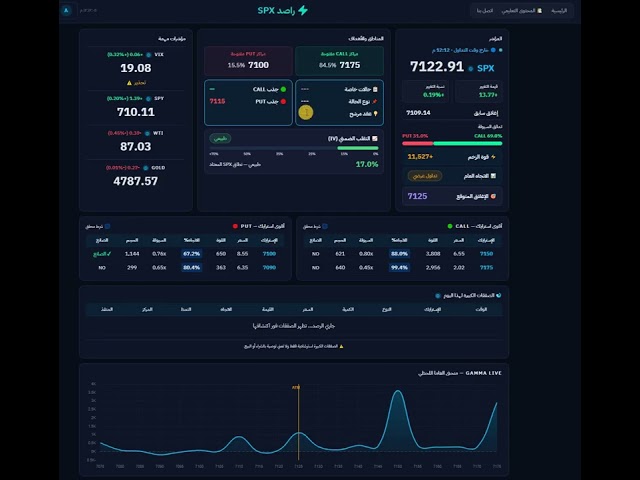The width and height of the screenshot is (640, 480).
Task: Click the clipboard icon for حالات خاصة
Action: click(x=375, y=89)
